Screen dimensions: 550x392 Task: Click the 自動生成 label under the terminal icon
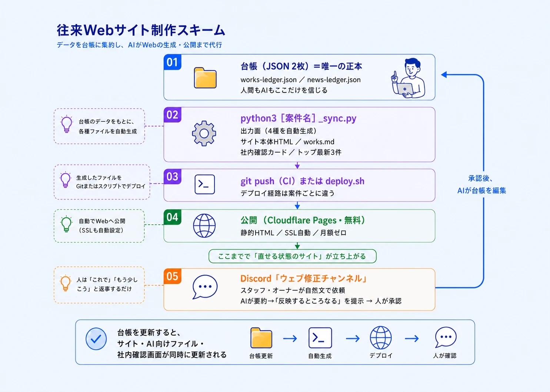[320, 356]
